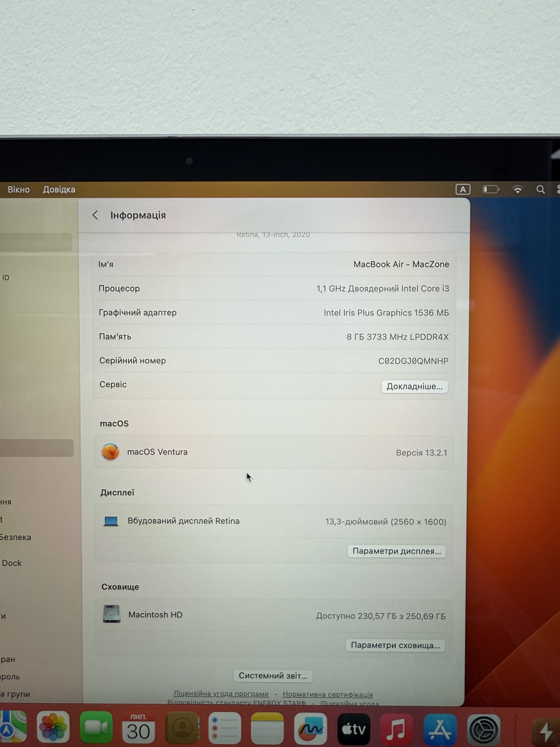The height and width of the screenshot is (747, 560).
Task: Open the Wi-Fi menu bar icon
Action: (518, 189)
